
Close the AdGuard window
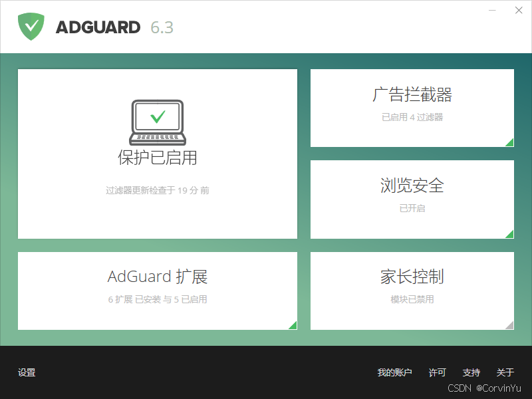[x=519, y=11]
